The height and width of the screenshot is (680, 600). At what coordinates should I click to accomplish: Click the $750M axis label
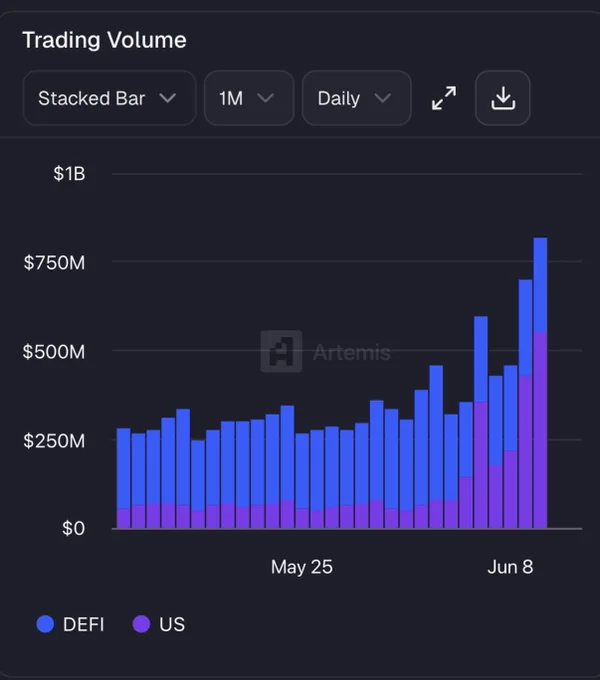(x=54, y=263)
